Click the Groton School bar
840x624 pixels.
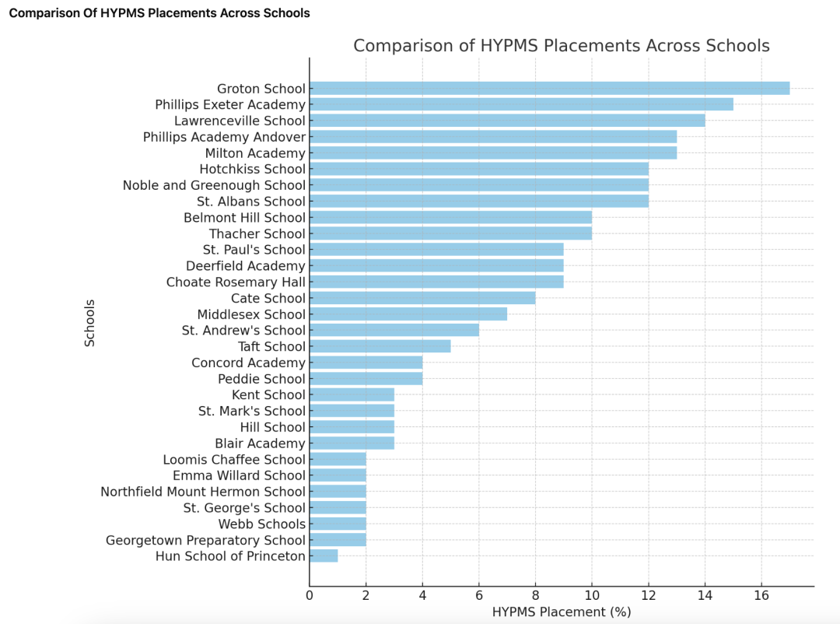click(549, 89)
